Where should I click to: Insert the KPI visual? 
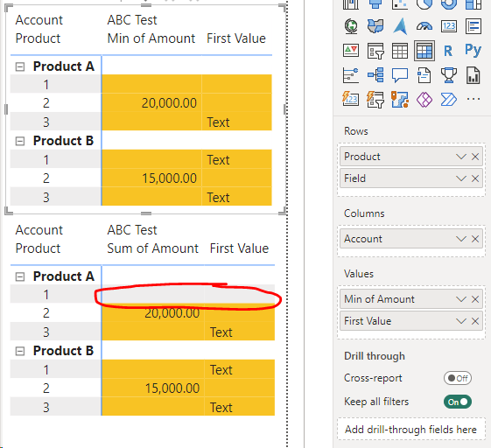click(351, 51)
